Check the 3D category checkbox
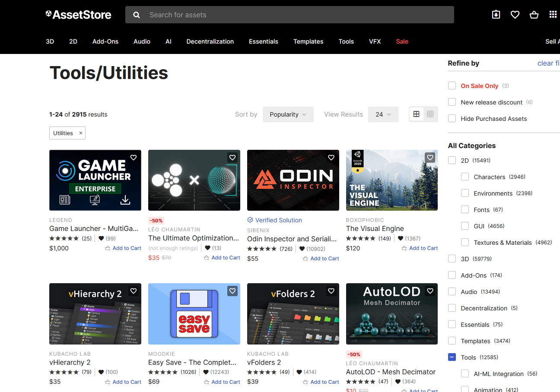Image resolution: width=560 pixels, height=392 pixels. (x=452, y=259)
